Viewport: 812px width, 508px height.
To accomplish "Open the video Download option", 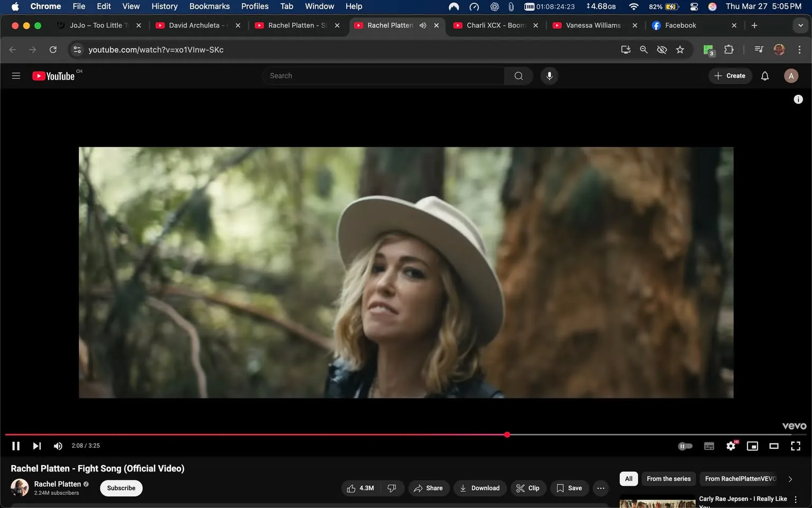I will pyautogui.click(x=479, y=488).
